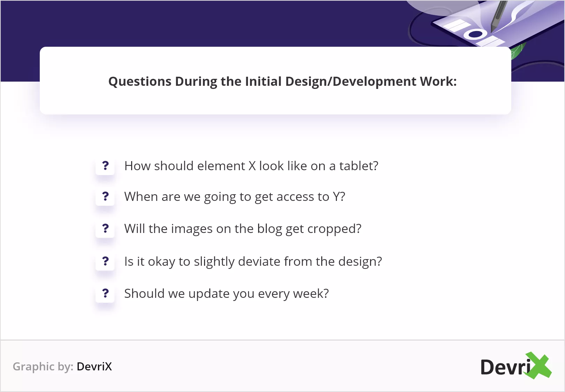The height and width of the screenshot is (392, 565).
Task: Select the text "Will the images on the blog get cropped?"
Action: 243,229
